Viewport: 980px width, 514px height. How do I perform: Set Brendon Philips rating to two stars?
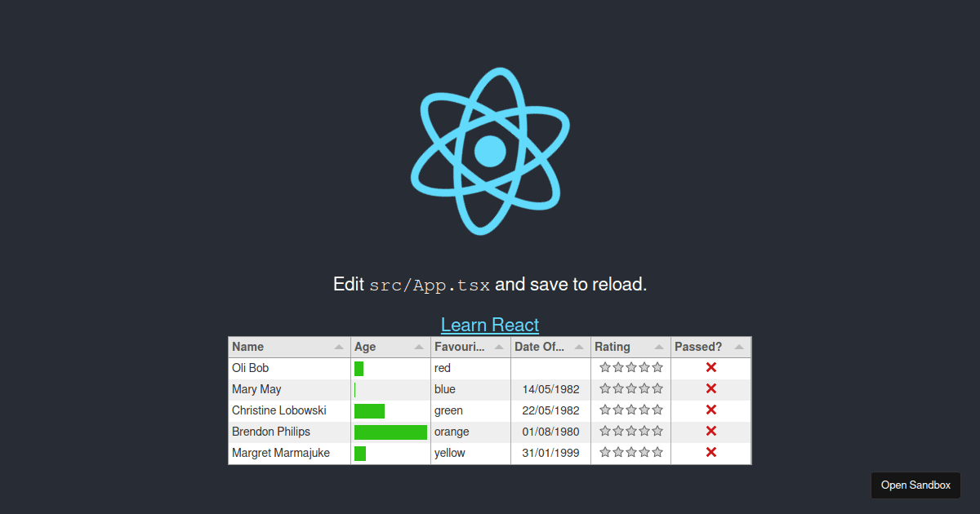[618, 432]
